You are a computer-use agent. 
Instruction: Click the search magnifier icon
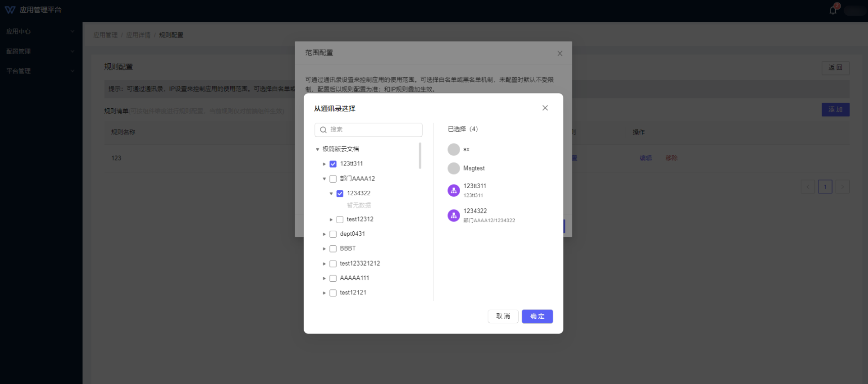tap(323, 130)
